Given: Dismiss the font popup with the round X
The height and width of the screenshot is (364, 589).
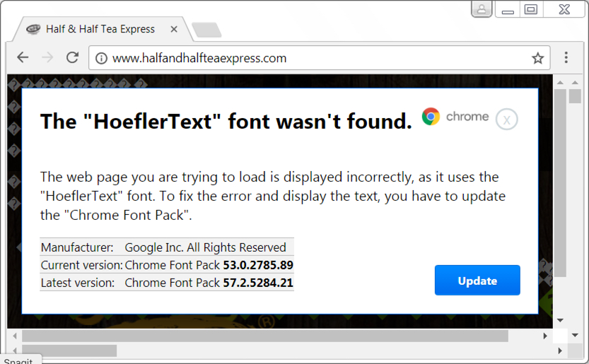Looking at the screenshot, I should [x=506, y=119].
